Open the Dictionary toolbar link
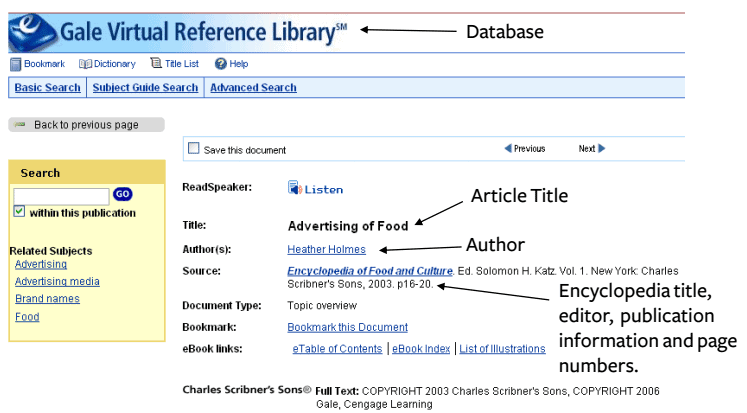Screen dimensions: 747x413 [114, 64]
